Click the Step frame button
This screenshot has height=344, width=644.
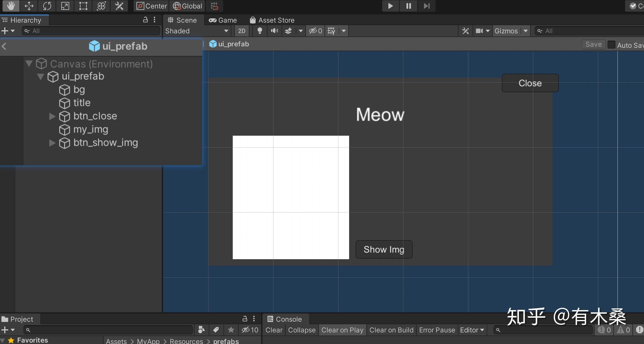[x=427, y=6]
